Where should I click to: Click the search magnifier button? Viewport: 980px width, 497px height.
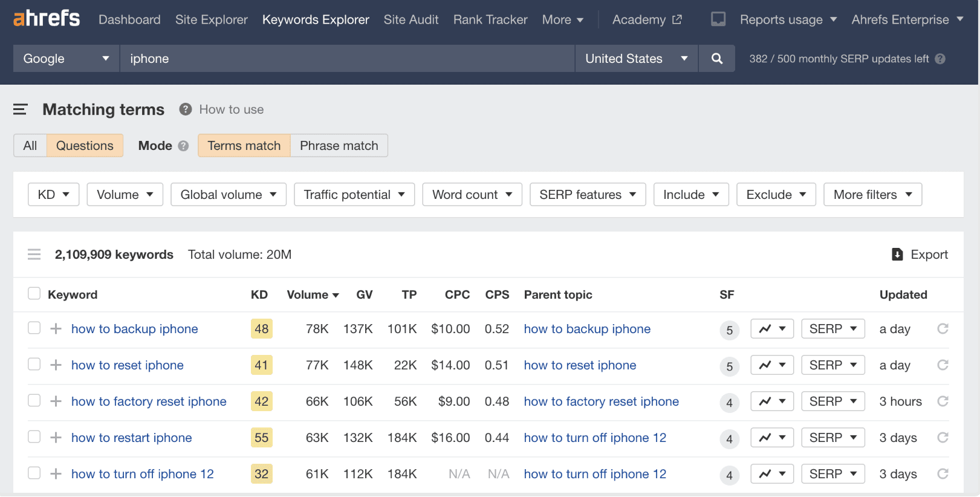click(717, 59)
